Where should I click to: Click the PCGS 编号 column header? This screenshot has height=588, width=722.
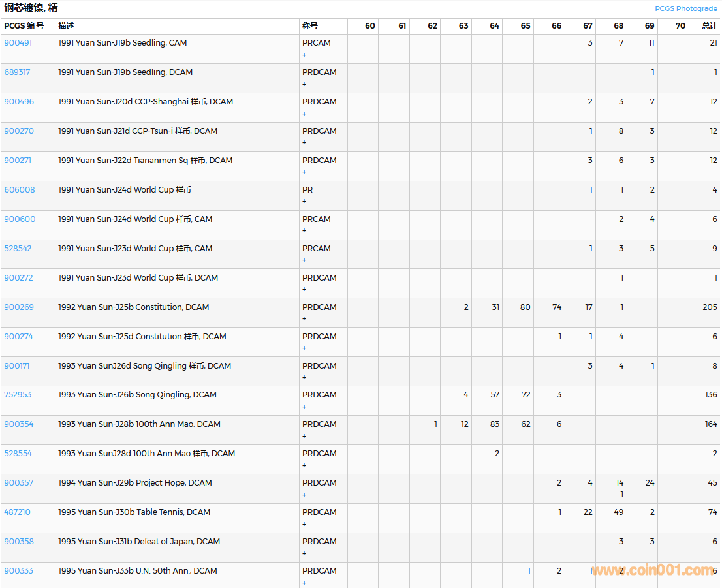pyautogui.click(x=24, y=26)
